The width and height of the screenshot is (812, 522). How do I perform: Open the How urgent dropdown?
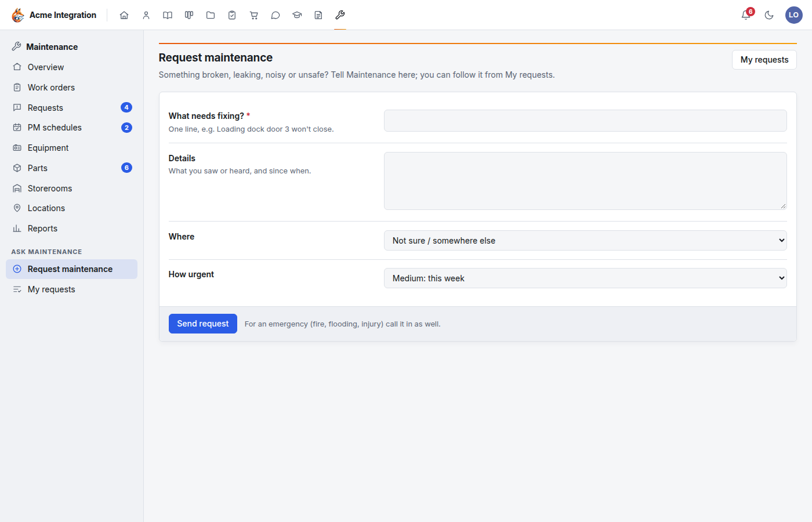(585, 278)
